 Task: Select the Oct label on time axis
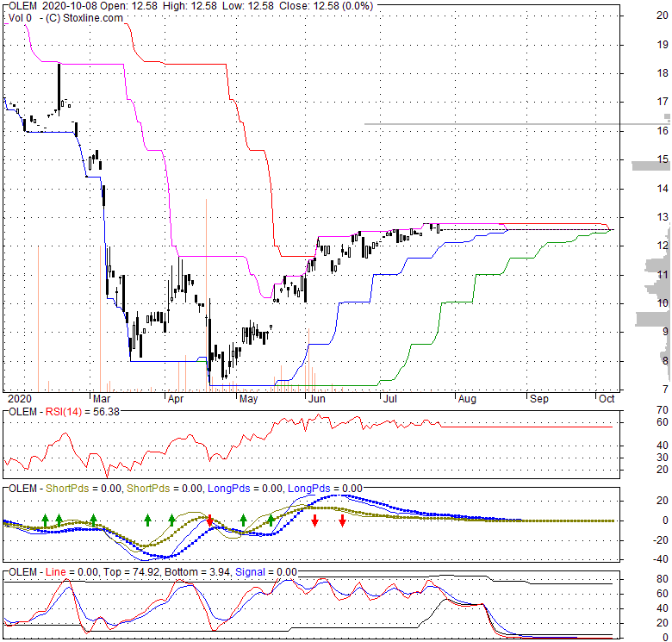point(607,399)
